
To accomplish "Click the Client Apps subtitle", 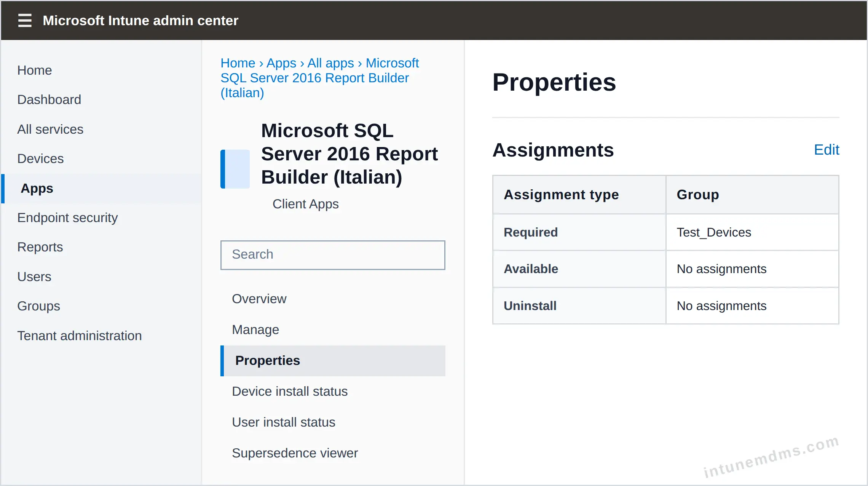I will 305,204.
